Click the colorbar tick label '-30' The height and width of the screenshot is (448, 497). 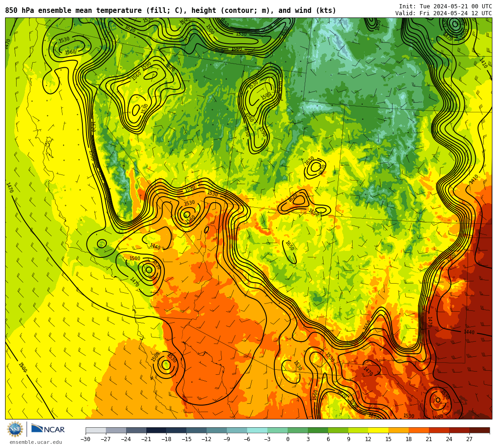tap(86, 439)
